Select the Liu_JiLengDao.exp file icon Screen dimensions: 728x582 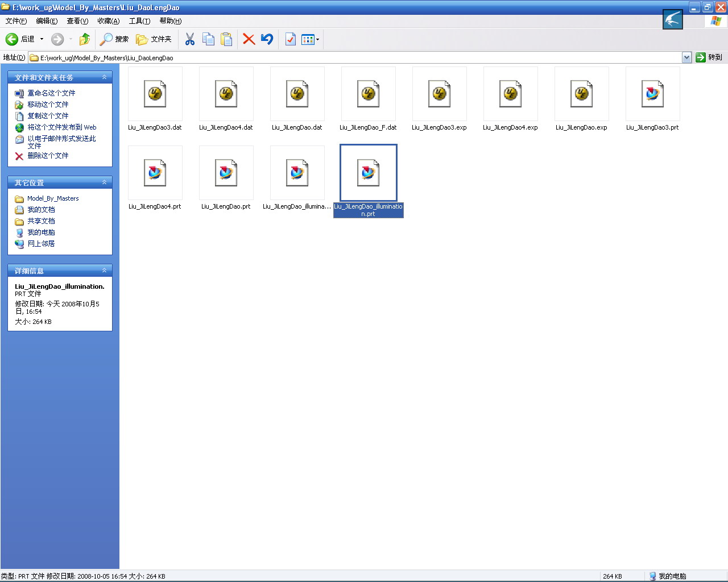(582, 94)
